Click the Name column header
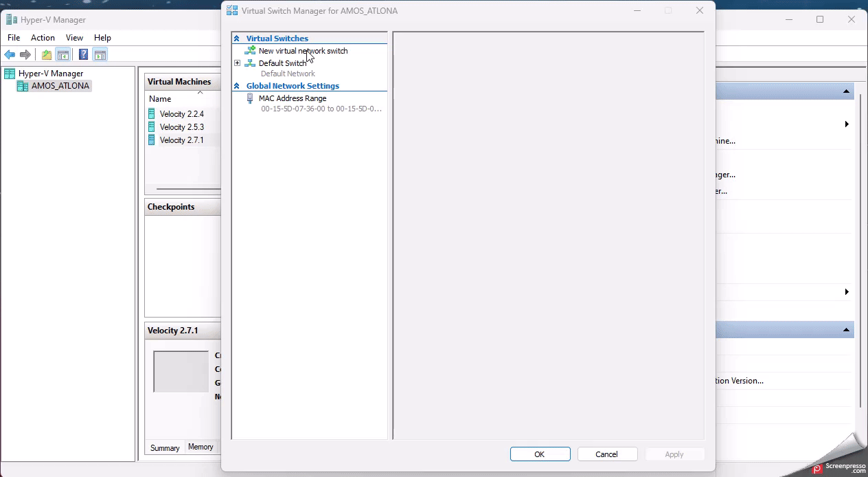 160,99
